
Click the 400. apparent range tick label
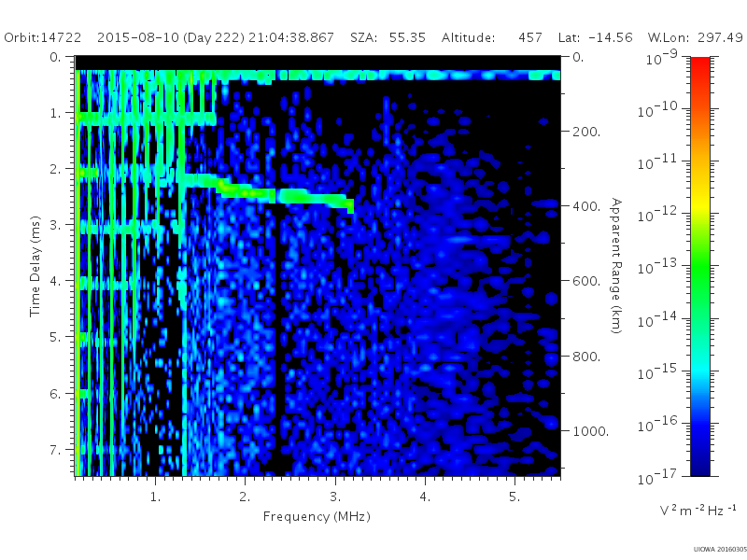586,206
